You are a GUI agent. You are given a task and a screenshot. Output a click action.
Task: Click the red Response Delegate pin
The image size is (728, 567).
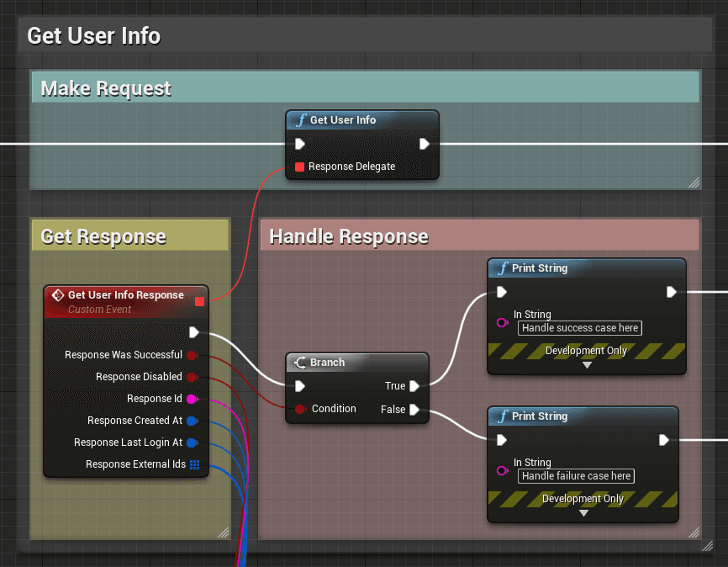point(299,167)
